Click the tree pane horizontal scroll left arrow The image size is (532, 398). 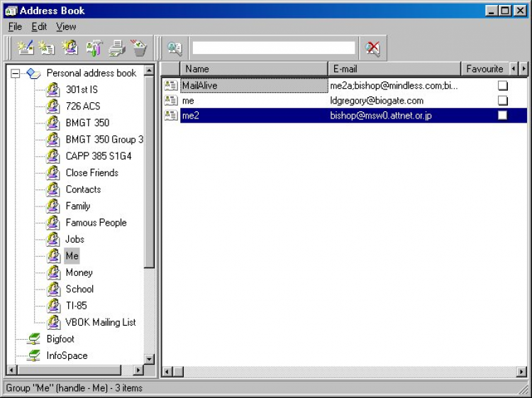11,370
